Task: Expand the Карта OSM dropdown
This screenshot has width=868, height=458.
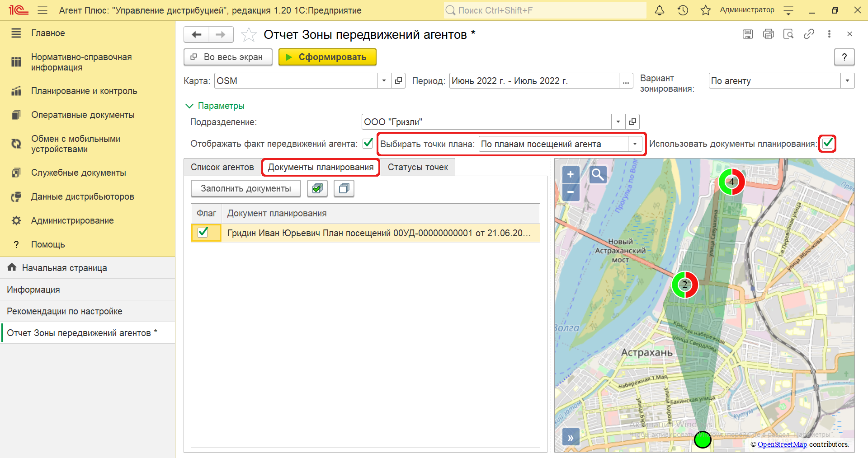Action: click(x=384, y=81)
